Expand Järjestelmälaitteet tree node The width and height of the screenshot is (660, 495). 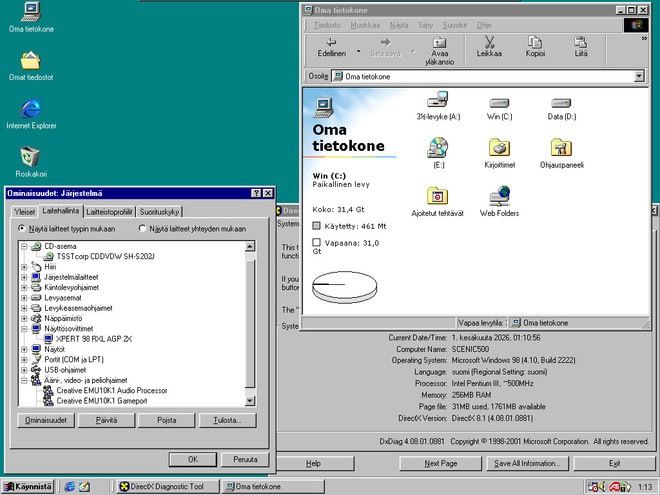tap(24, 277)
